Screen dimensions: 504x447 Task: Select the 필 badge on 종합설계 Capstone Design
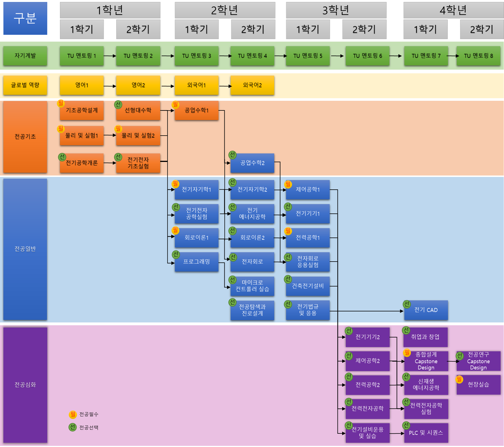[x=407, y=353]
